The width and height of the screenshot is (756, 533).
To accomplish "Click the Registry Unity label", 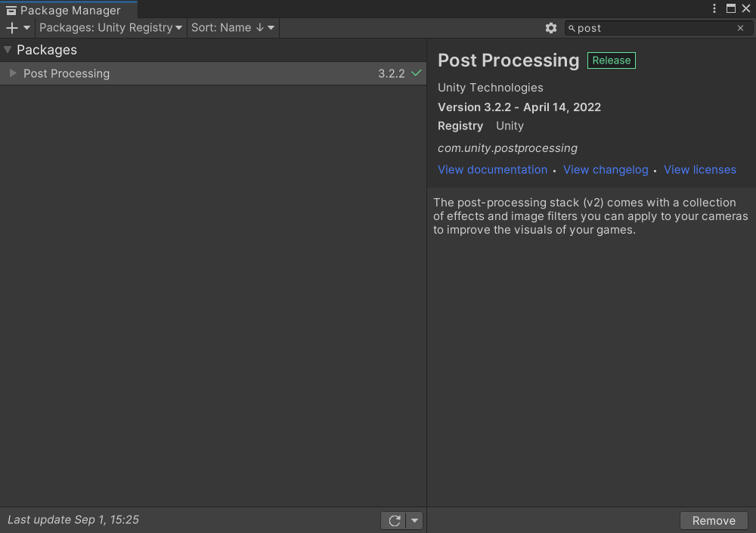I will [x=481, y=126].
